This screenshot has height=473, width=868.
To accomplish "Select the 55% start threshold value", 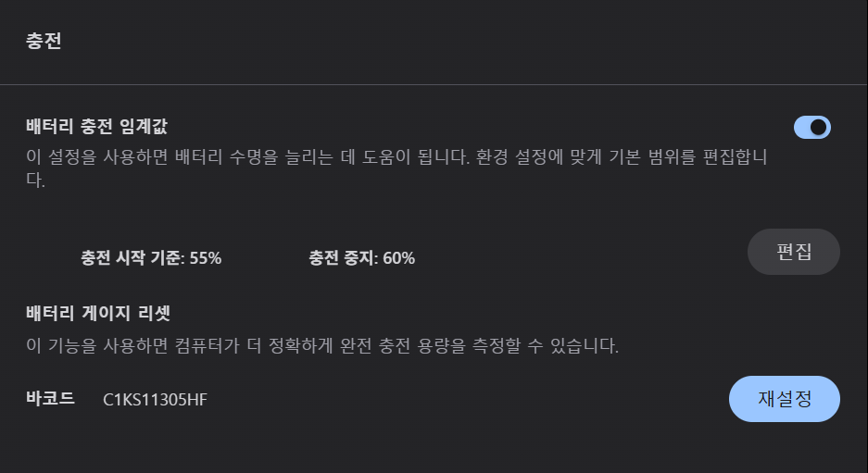I will point(206,258).
